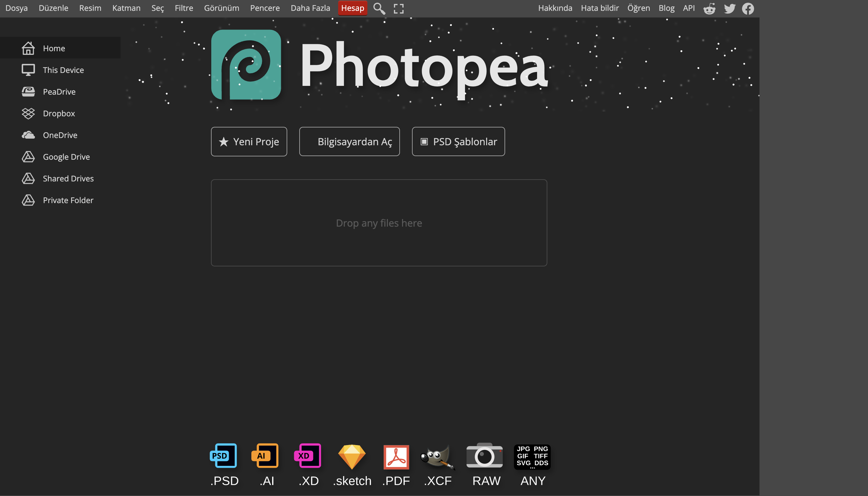Toggle fullscreen mode icon
Screen dimensions: 868x496
click(398, 8)
